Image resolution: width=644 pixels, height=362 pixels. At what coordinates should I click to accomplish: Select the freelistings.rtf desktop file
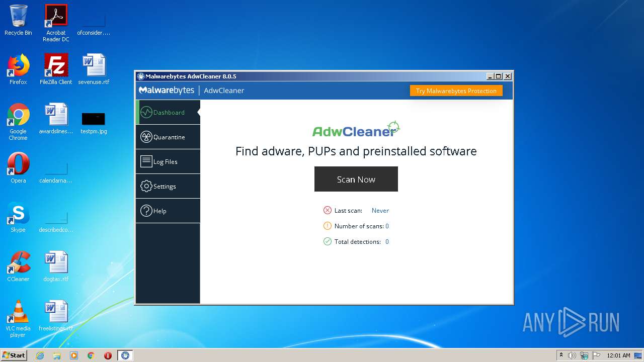[x=56, y=316]
